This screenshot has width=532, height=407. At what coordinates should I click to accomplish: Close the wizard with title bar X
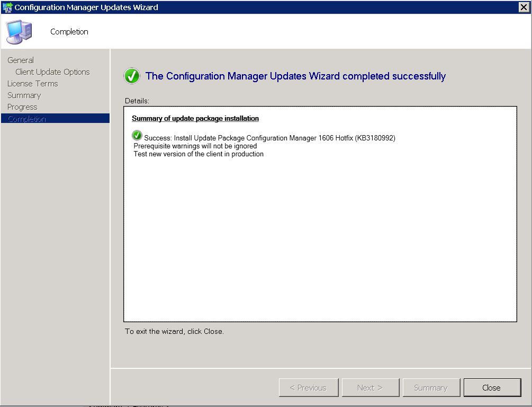524,7
